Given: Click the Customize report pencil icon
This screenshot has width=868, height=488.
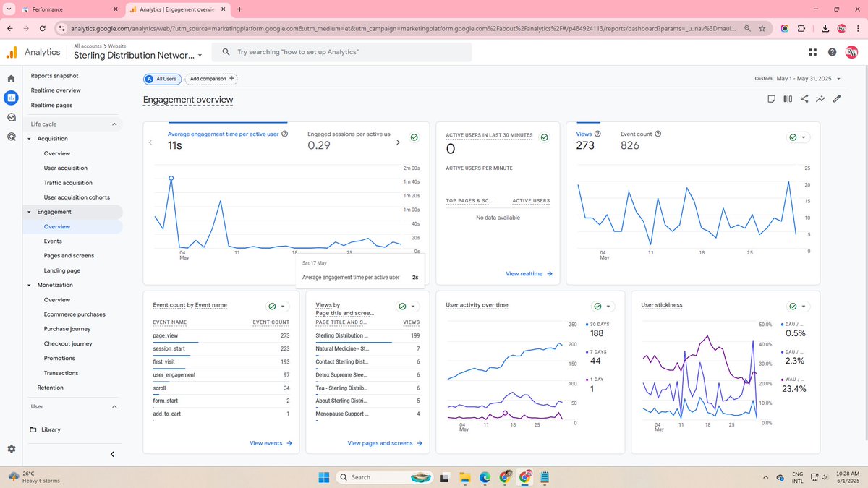Looking at the screenshot, I should [837, 99].
